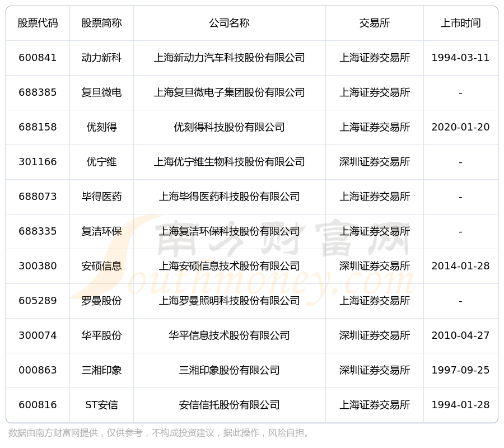This screenshot has width=504, height=448.
Task: Click the 股票简称 column header
Action: (x=101, y=23)
